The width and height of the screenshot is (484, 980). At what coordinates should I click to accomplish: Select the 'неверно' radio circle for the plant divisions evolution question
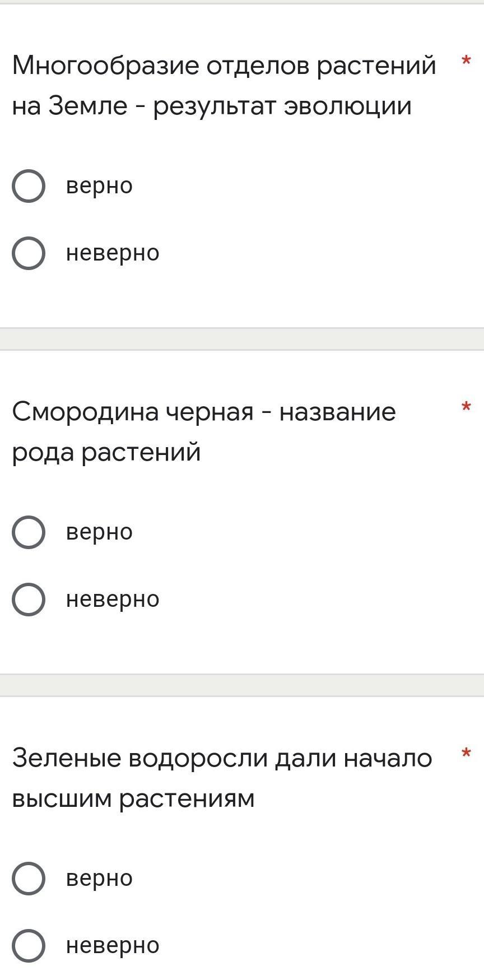coord(29,253)
